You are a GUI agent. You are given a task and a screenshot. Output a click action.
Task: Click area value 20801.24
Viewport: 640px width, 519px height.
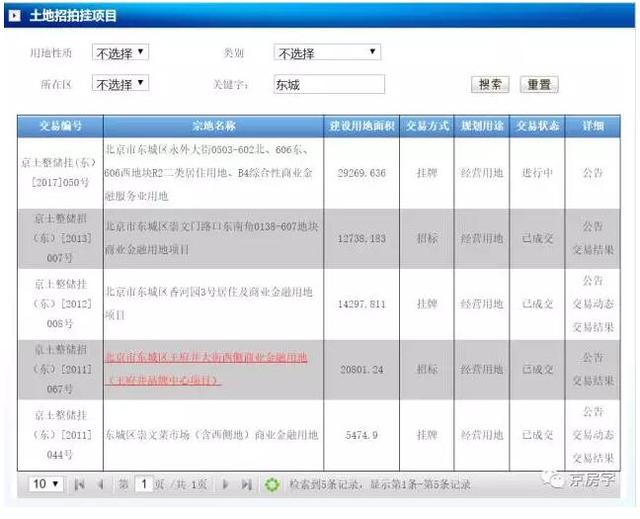[x=362, y=370]
